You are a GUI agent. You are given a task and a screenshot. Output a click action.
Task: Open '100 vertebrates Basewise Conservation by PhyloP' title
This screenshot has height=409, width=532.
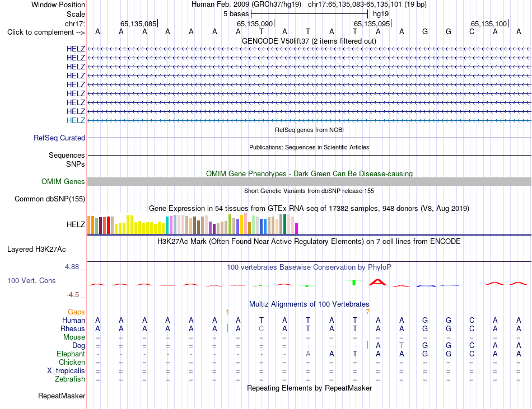309,267
